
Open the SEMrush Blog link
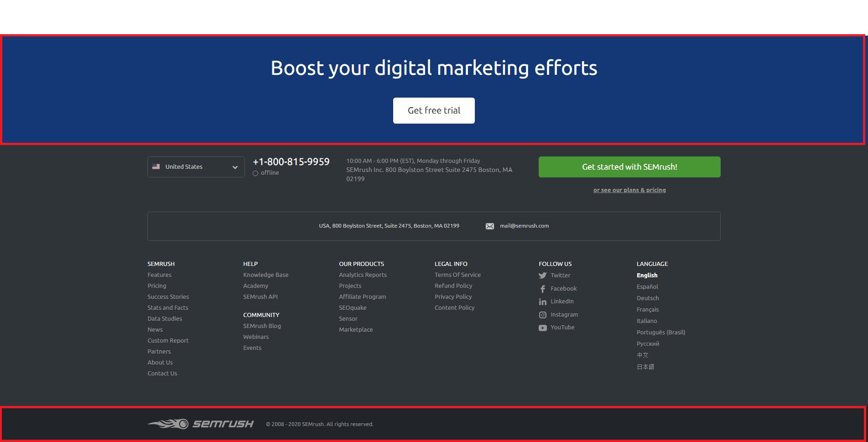point(262,326)
